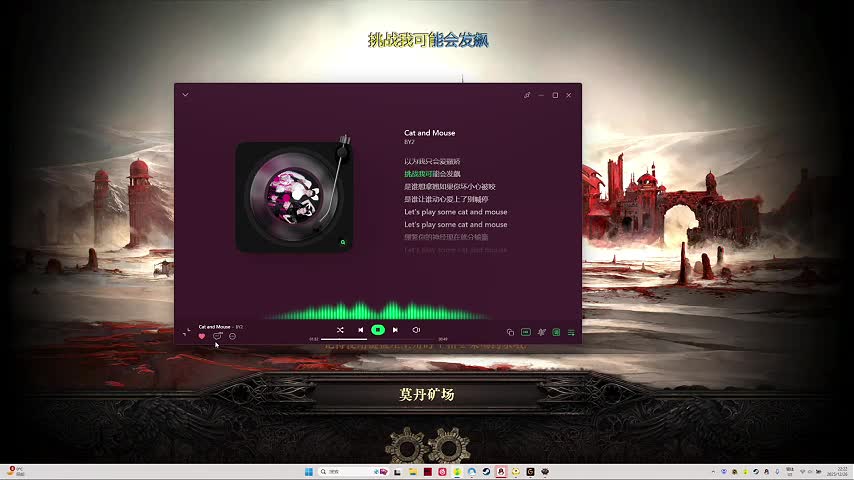
Task: Open the desktop lyrics copy icon
Action: (x=510, y=332)
